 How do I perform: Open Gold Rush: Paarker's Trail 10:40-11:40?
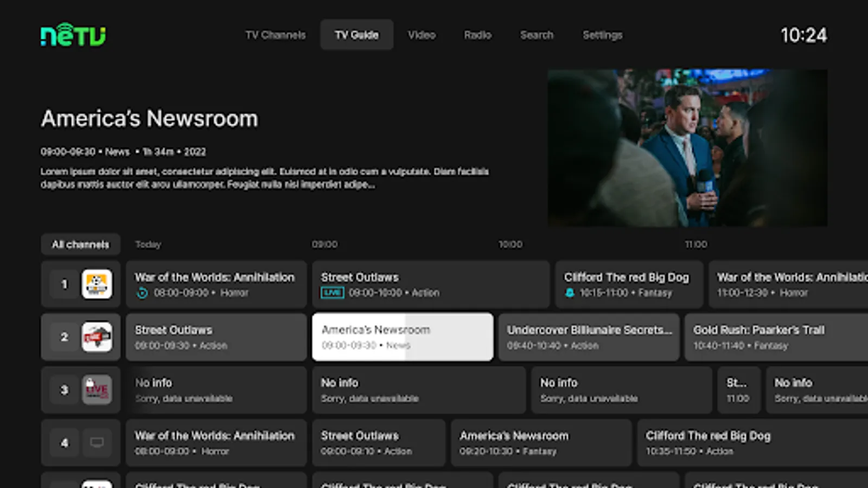click(x=776, y=337)
